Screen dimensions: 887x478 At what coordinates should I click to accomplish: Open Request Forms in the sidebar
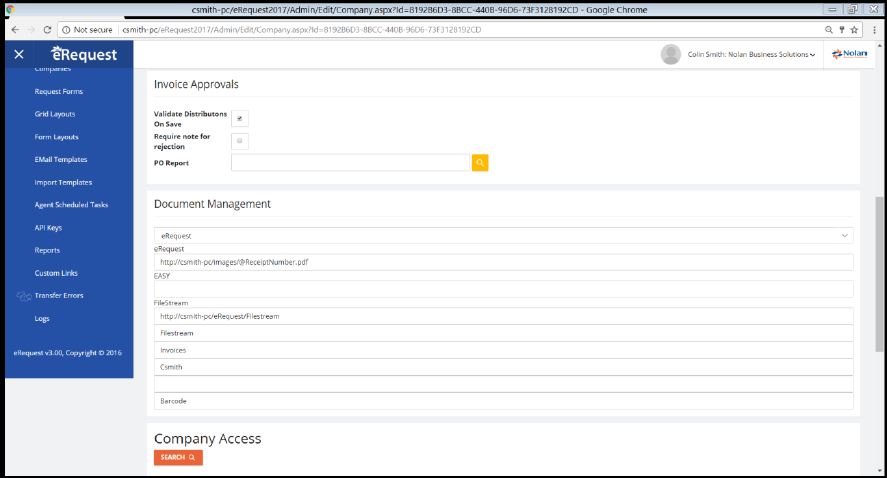(x=59, y=91)
